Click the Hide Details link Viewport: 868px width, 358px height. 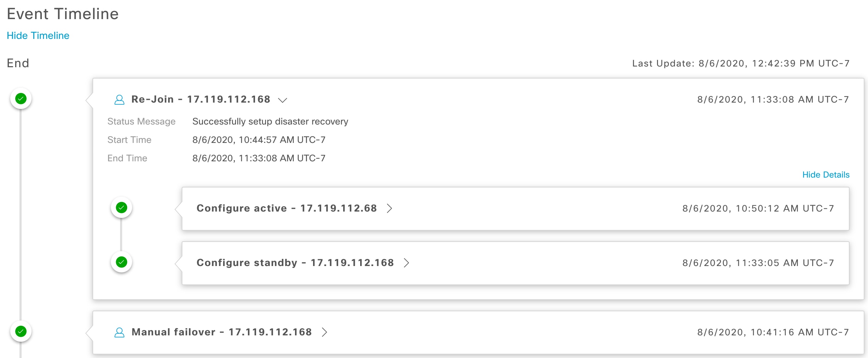826,175
